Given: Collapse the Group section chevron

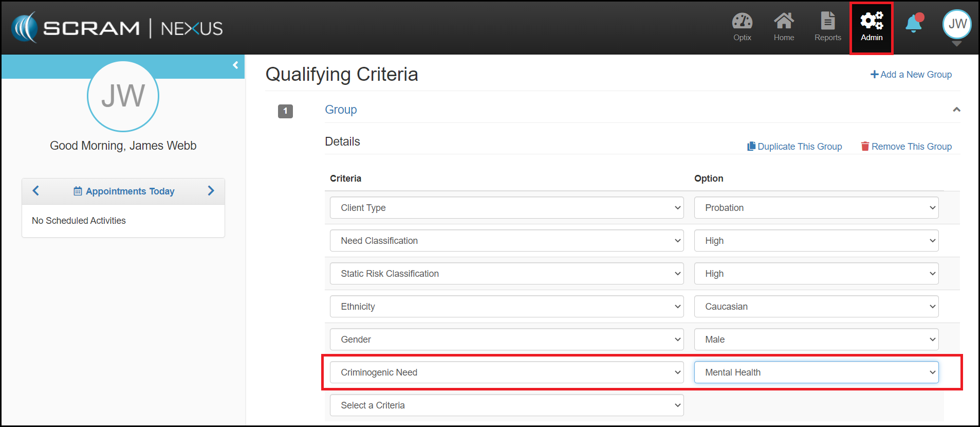Looking at the screenshot, I should (x=956, y=110).
